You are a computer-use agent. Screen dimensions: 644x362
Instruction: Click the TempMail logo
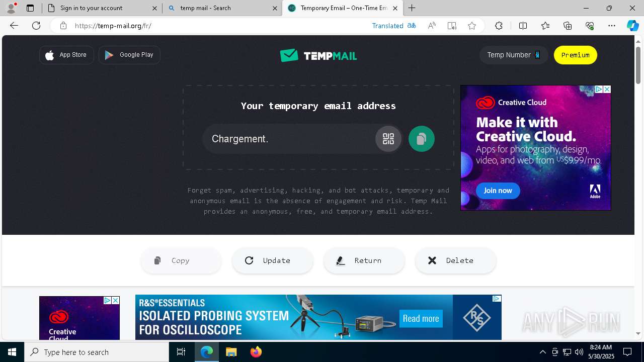point(318,55)
